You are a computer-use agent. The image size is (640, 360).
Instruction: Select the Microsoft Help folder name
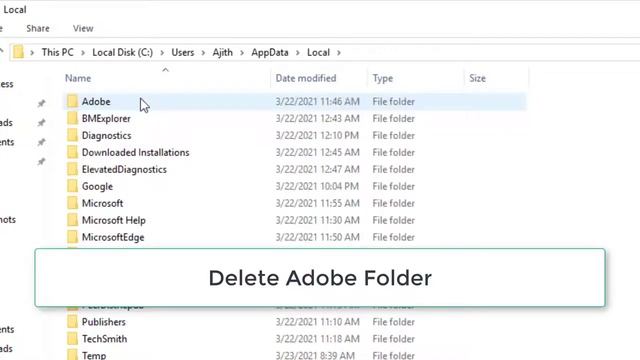point(113,220)
